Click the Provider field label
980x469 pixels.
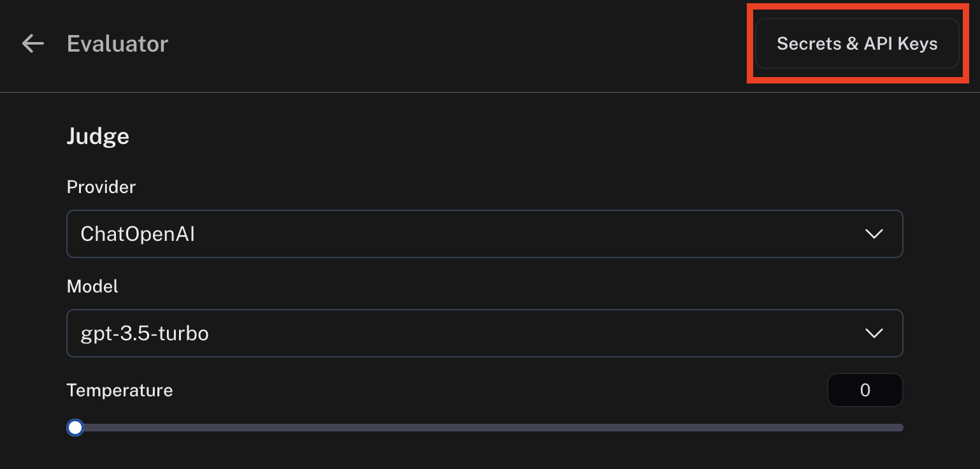tap(101, 187)
